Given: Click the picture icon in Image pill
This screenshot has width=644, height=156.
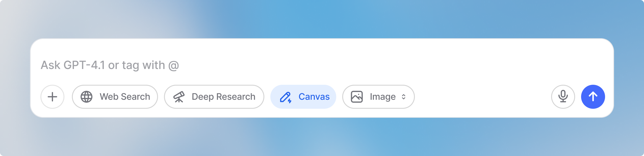Looking at the screenshot, I should coord(357,97).
